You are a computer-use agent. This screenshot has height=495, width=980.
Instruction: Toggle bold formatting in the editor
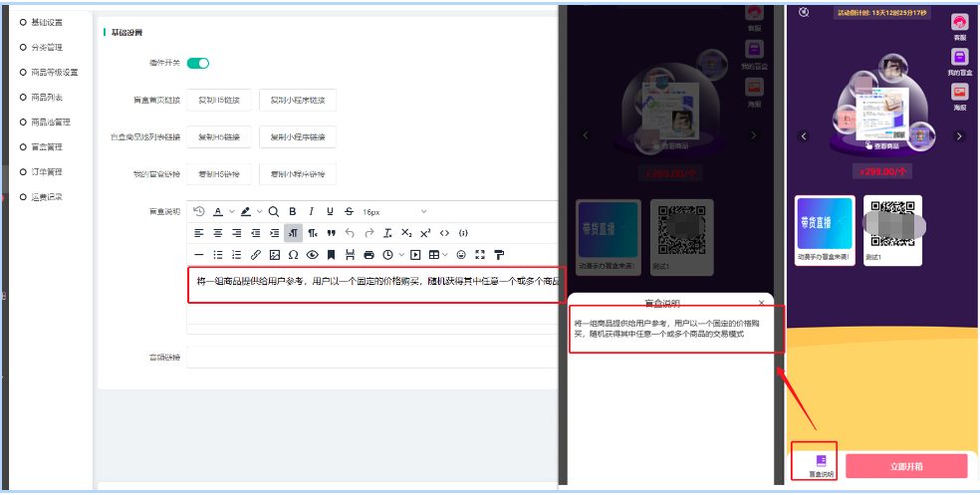292,211
